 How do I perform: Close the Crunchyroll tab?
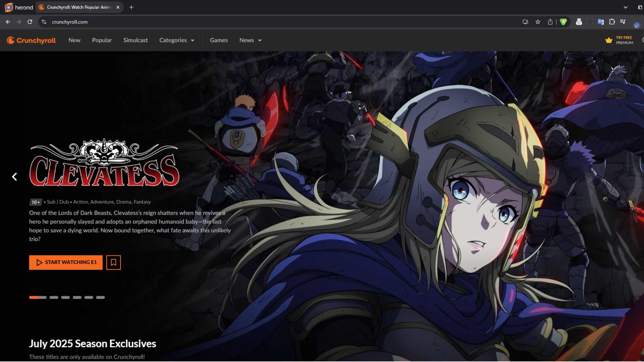(x=118, y=7)
